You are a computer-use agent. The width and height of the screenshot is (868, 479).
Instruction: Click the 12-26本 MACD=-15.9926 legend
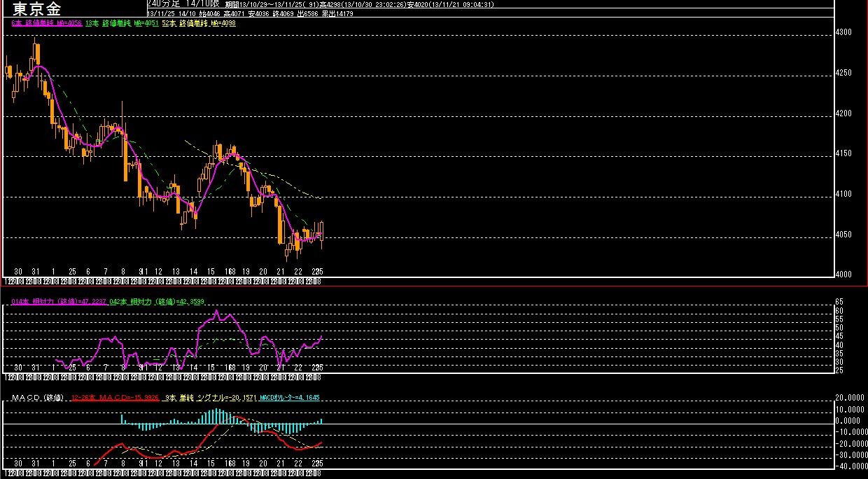point(115,398)
